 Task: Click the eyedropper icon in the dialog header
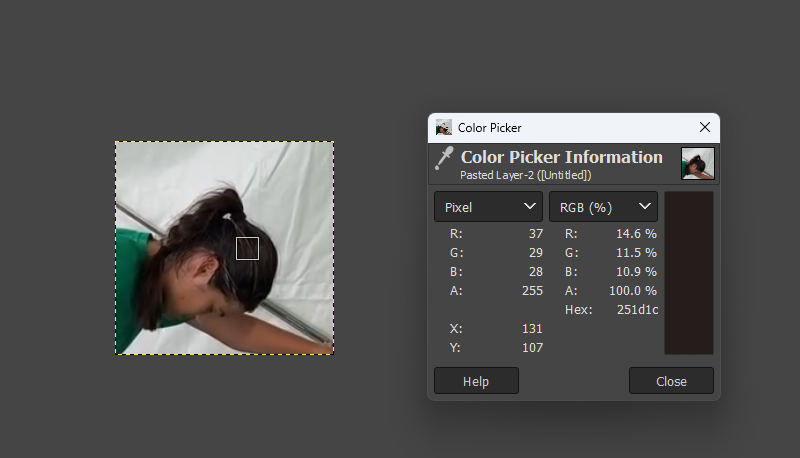click(444, 159)
